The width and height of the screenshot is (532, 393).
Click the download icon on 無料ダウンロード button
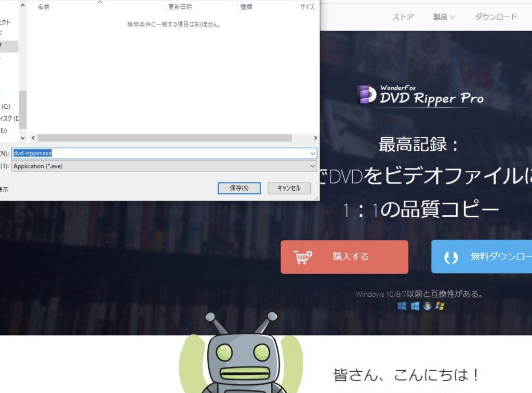(450, 256)
